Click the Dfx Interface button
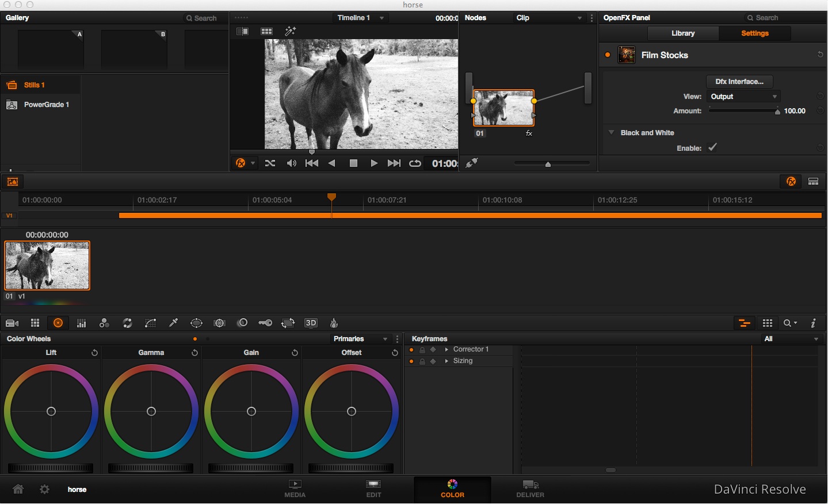The height and width of the screenshot is (504, 828). [x=739, y=82]
